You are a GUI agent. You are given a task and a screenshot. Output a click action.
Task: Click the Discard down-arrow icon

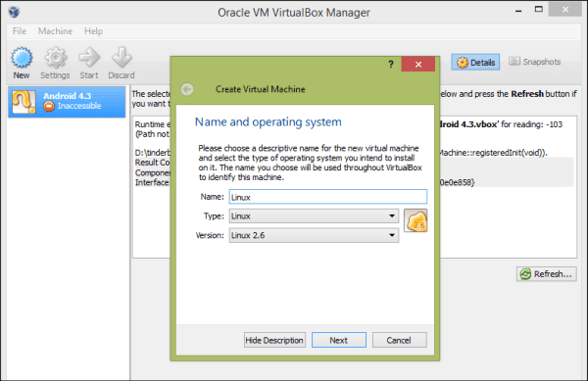click(122, 58)
